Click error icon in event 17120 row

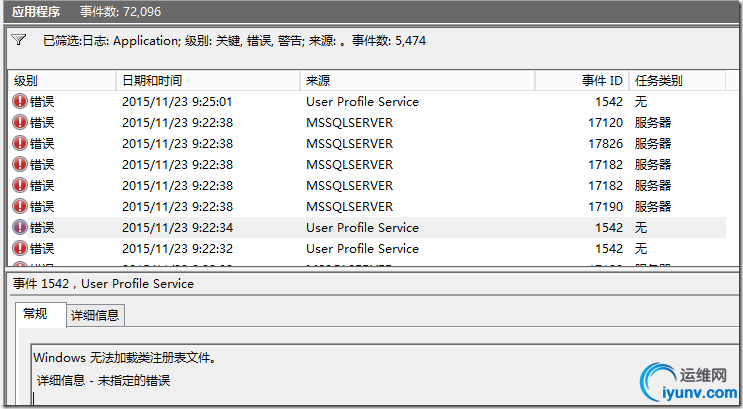[x=19, y=122]
